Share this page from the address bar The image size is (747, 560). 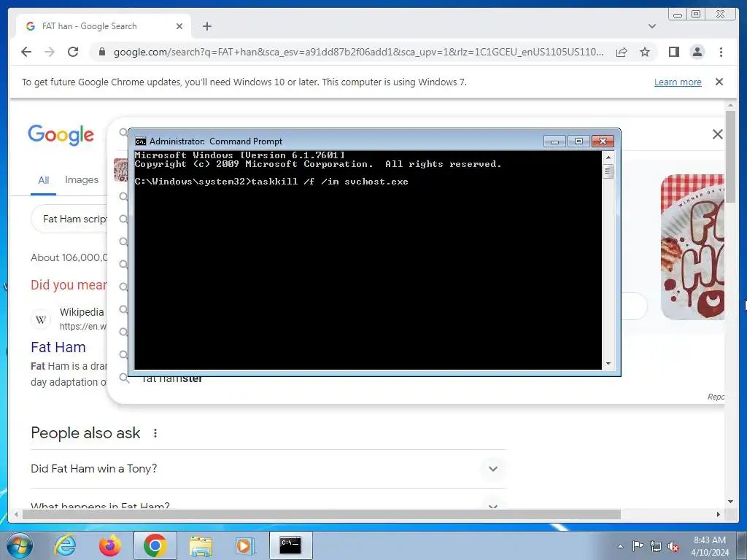(622, 52)
